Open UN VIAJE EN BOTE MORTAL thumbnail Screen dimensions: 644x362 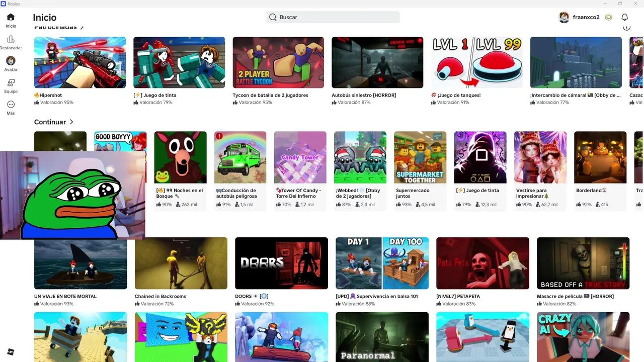[80, 263]
